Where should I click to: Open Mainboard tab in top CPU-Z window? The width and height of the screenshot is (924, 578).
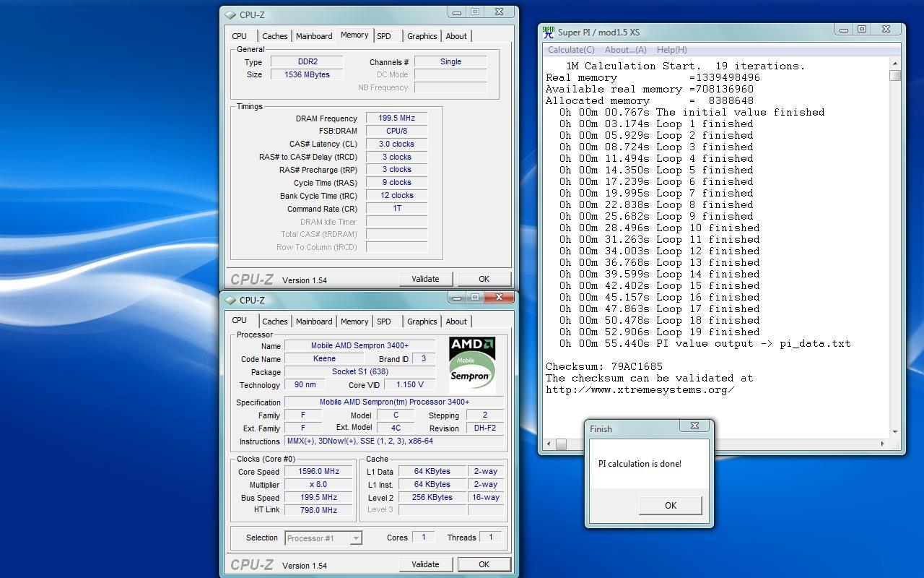(314, 36)
